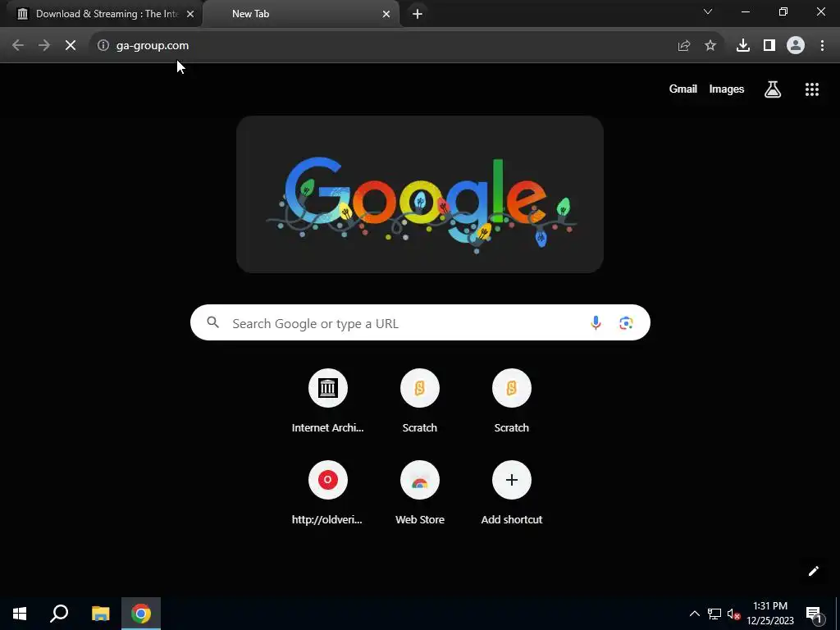Open the Windows Start menu

click(x=20, y=614)
